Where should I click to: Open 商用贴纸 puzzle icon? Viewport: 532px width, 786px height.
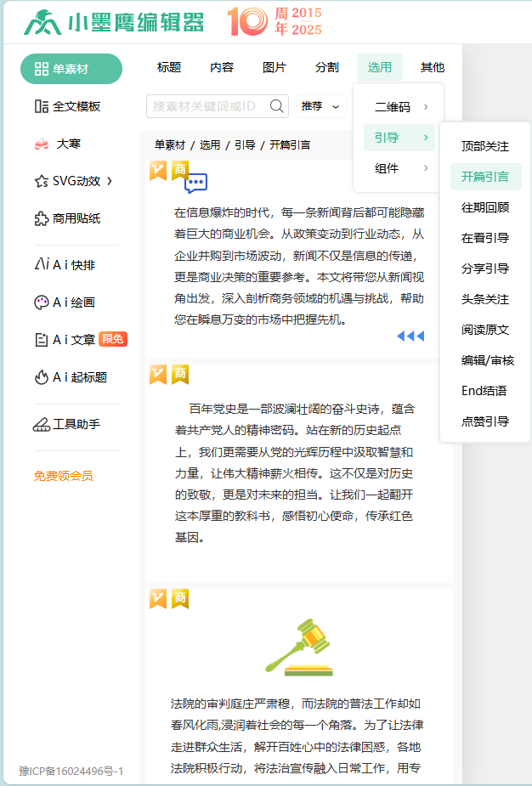[41, 218]
